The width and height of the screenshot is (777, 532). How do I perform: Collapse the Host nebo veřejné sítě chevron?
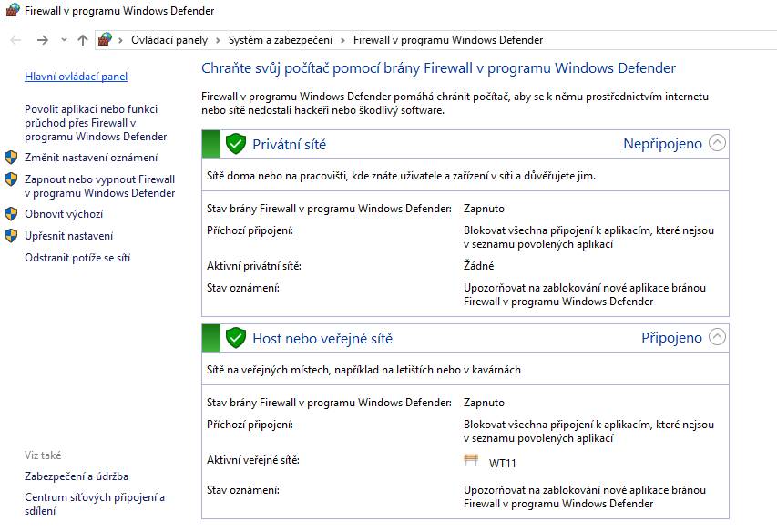click(x=717, y=337)
